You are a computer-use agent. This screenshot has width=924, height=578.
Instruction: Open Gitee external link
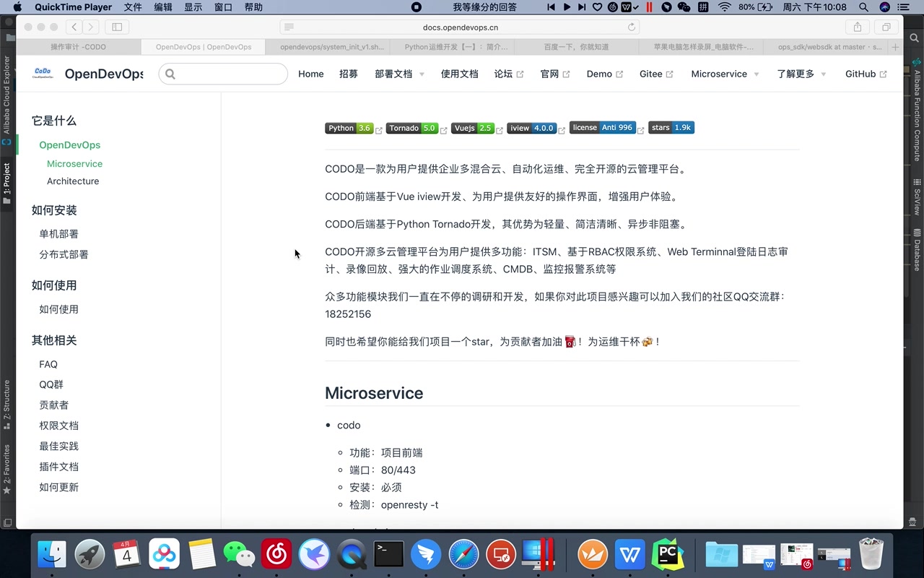(656, 74)
